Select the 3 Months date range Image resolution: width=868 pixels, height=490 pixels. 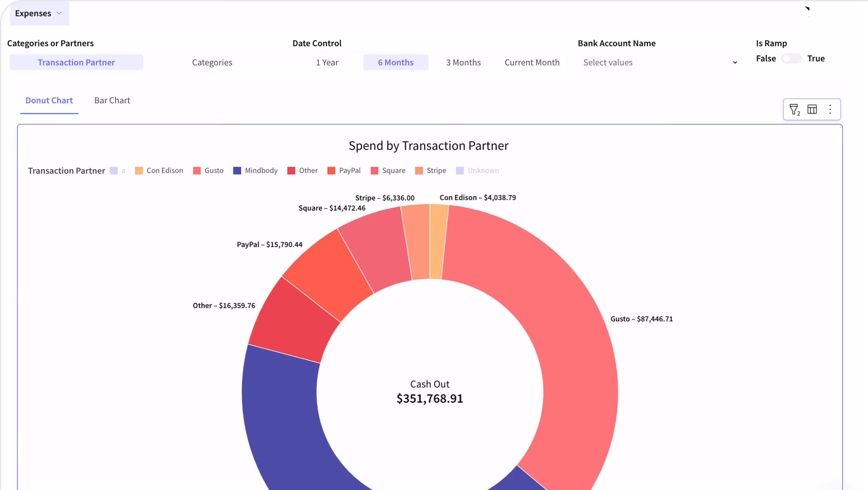[x=463, y=62]
